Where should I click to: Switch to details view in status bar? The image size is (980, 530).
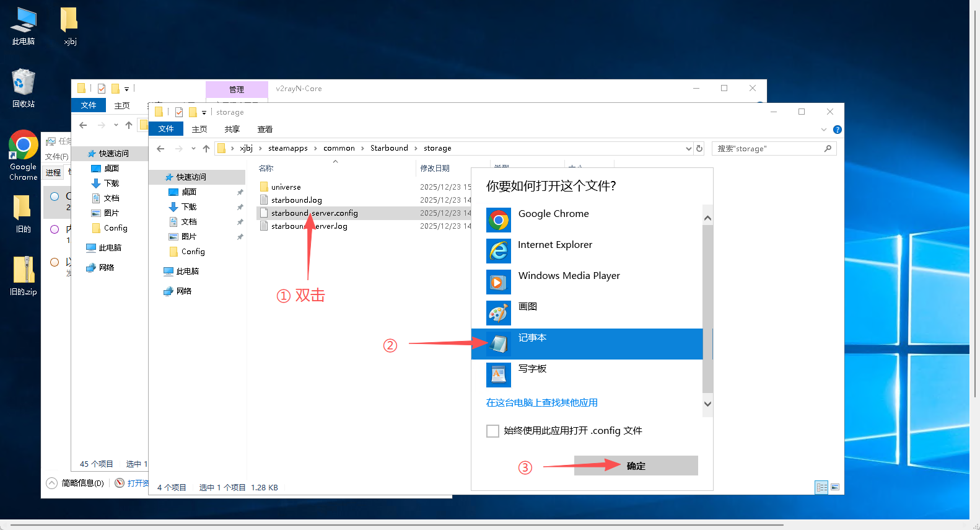click(x=821, y=487)
